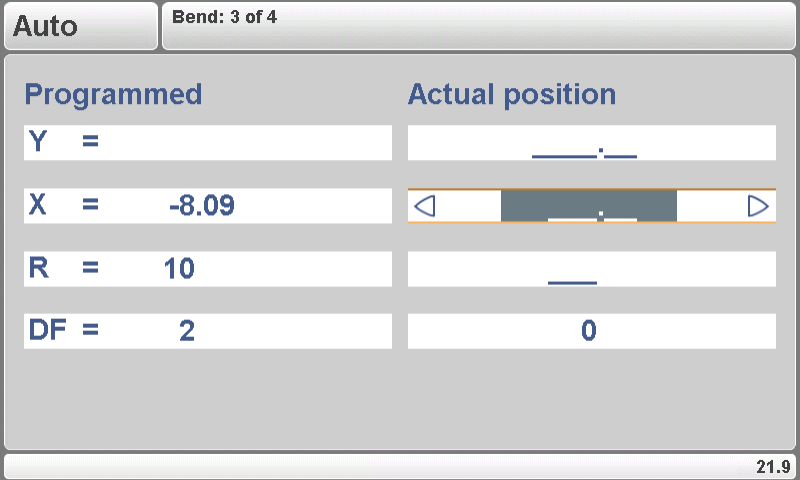Click the programmed R value of 10
Viewport: 800px width, 480px height.
click(180, 269)
